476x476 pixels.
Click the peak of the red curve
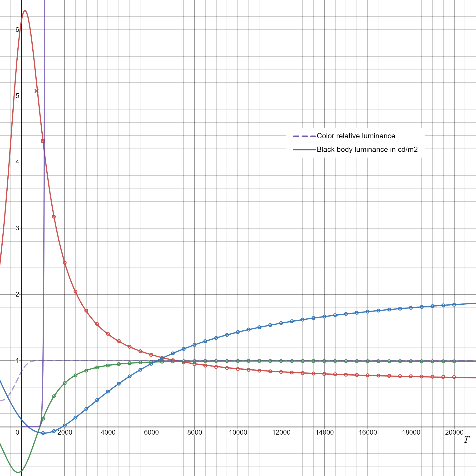25,11
